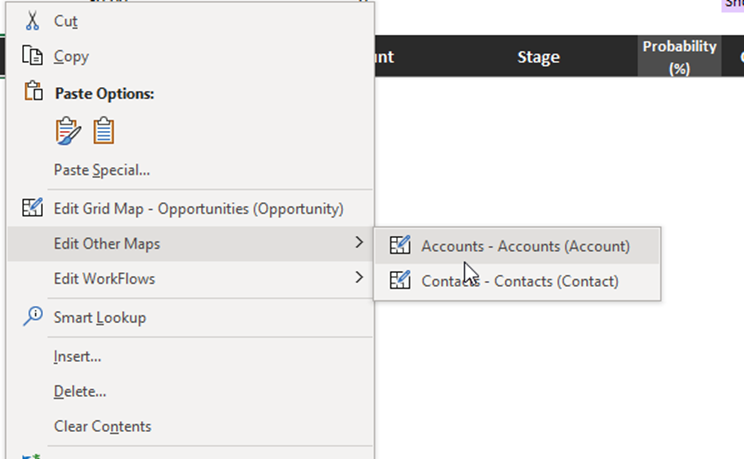Screen dimensions: 744x459
Task: Select Delete... in the context menu
Action: tap(80, 391)
